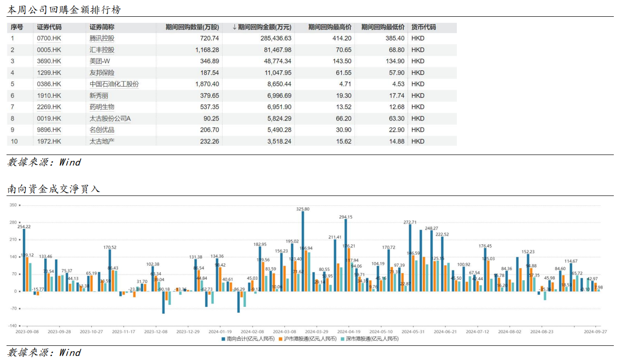
Task: Click the 南向合计(亿元,人民币) legend label
Action: pyautogui.click(x=250, y=339)
